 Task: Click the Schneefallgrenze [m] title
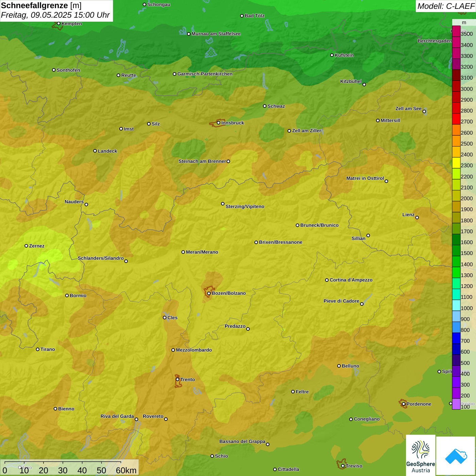coord(41,5)
